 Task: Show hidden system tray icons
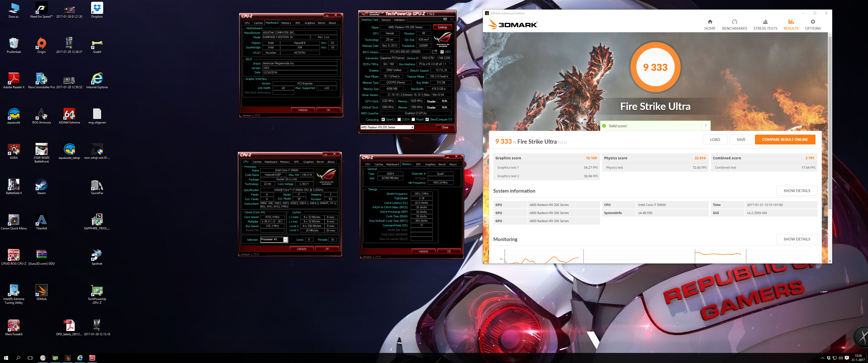822,358
